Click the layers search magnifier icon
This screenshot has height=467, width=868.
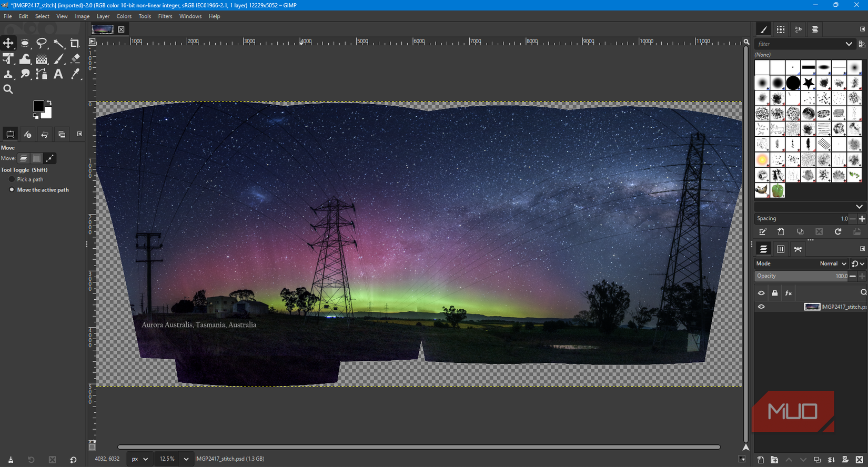tap(863, 292)
